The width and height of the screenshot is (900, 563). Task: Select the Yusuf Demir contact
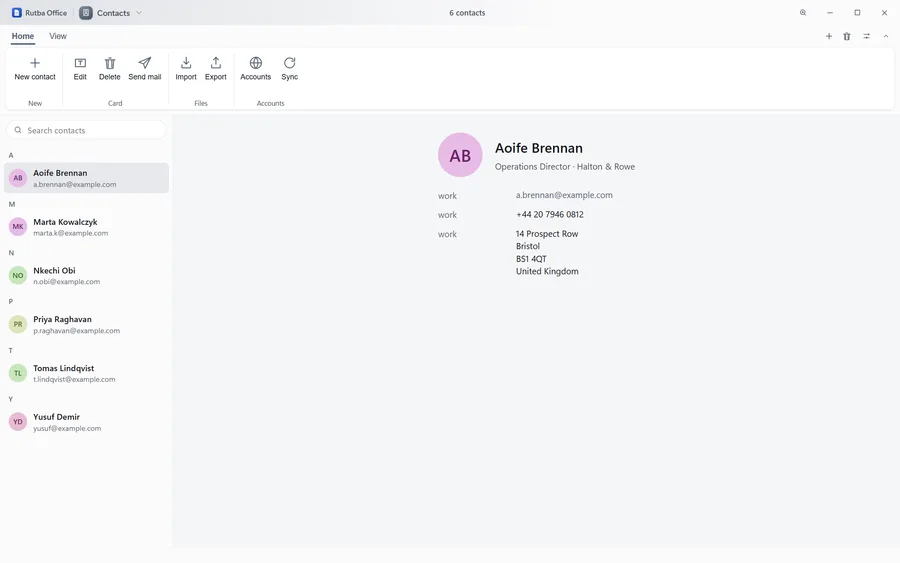tap(87, 422)
